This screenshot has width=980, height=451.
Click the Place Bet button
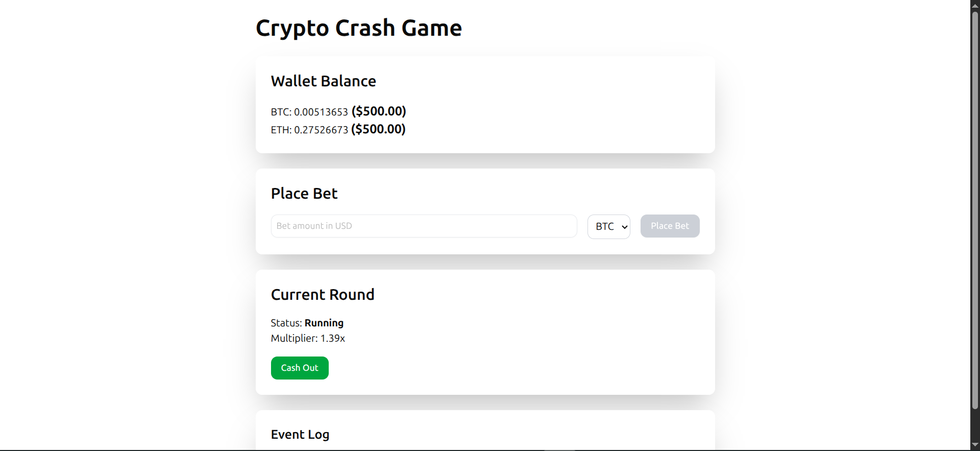point(670,226)
